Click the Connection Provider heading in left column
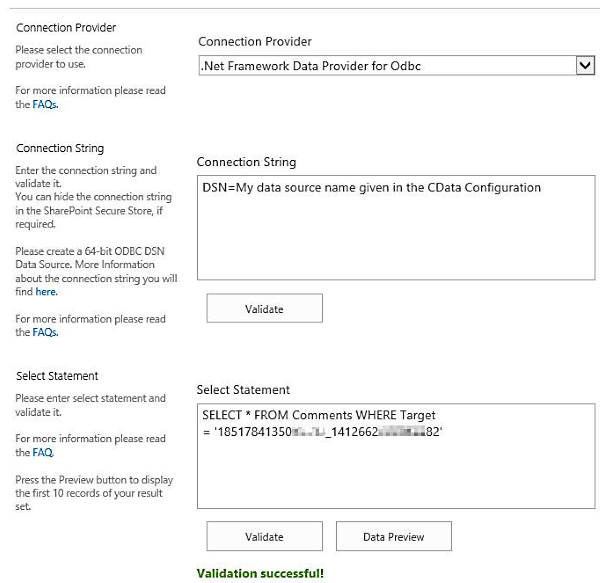Viewport: 600px width, 583px height. 66,27
